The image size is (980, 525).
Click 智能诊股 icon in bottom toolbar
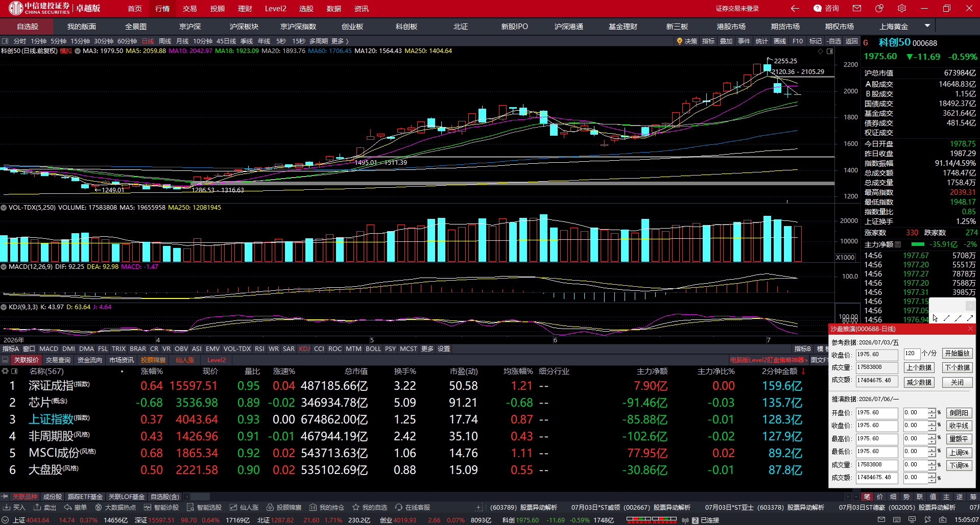tap(148, 507)
